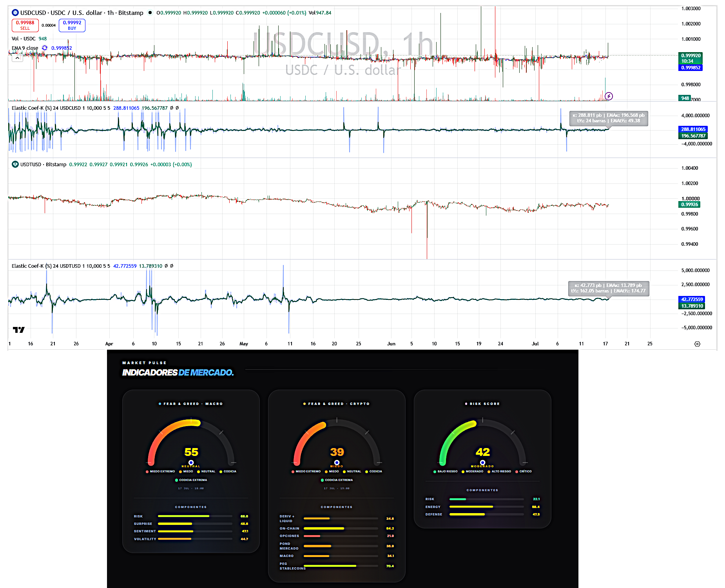Viewport: 725px width, 588px height.
Task: Select Elastic Coef-K USDTUSD indicator title
Action: (x=61, y=266)
